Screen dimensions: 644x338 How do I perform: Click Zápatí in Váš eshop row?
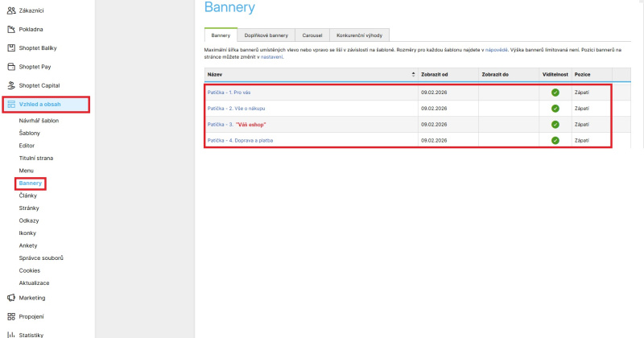(581, 125)
